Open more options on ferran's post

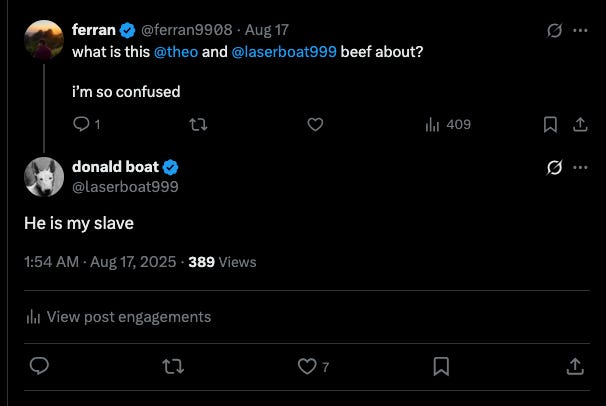(580, 30)
